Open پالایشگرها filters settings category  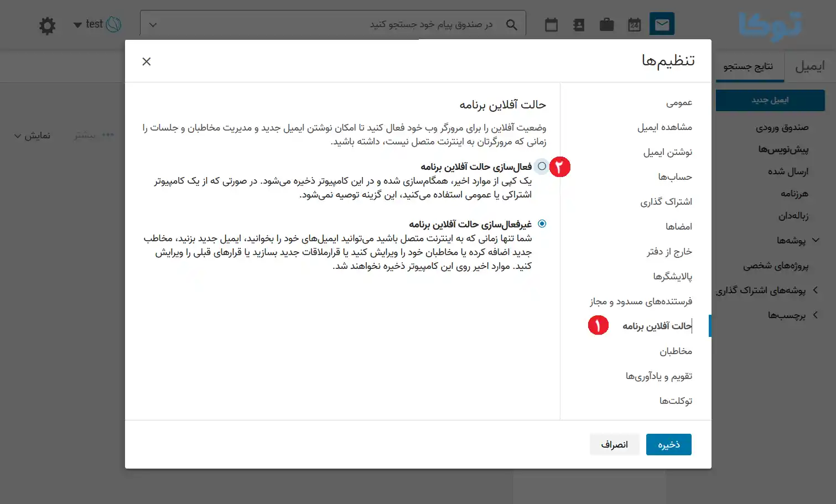672,277
